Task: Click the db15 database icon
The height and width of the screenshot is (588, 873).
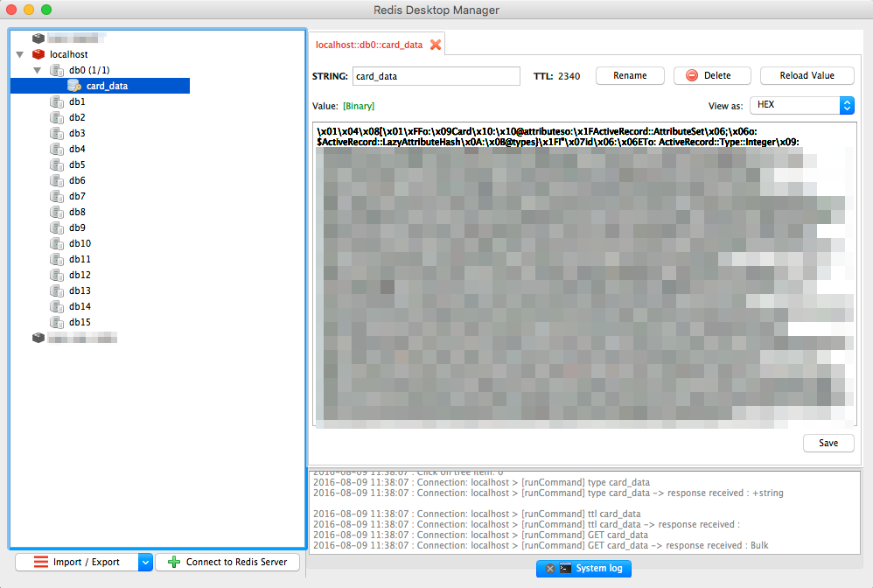Action: [x=57, y=322]
